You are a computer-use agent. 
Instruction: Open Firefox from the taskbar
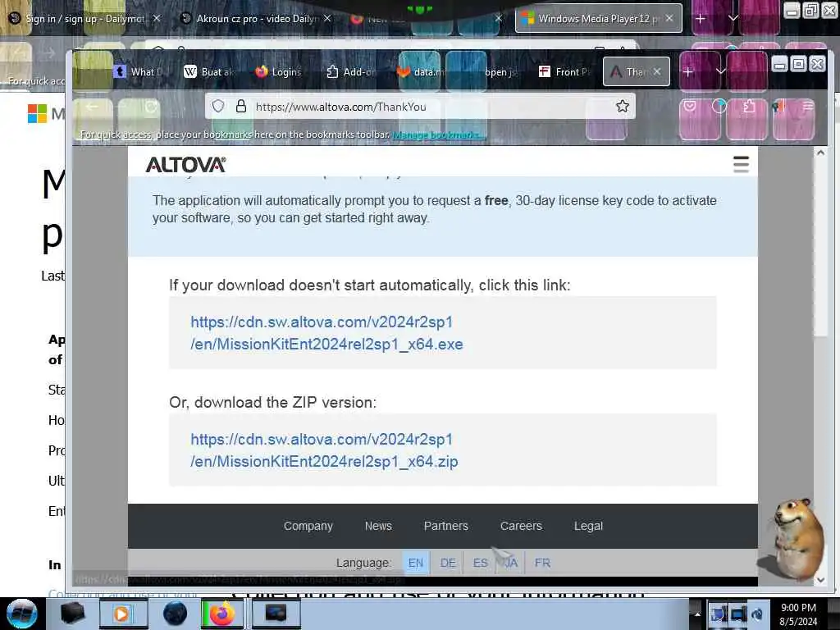(221, 614)
